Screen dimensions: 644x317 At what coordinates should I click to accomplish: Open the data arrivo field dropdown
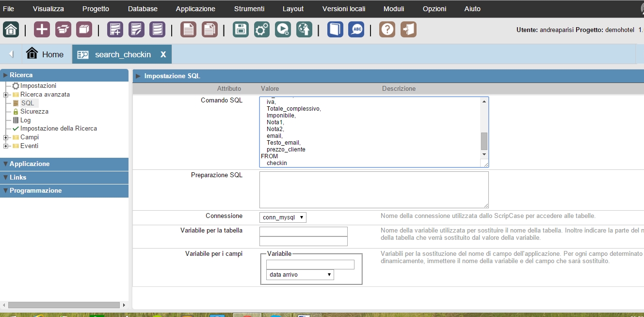(300, 275)
